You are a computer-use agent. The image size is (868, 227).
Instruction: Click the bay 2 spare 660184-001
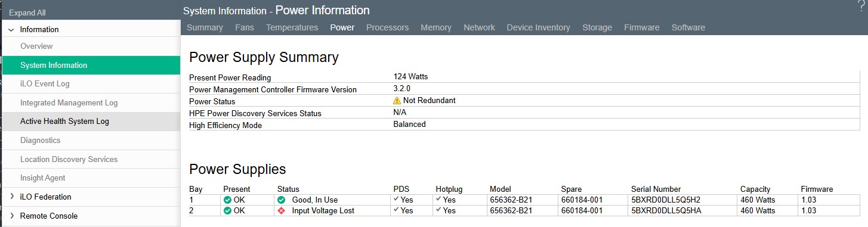(582, 210)
